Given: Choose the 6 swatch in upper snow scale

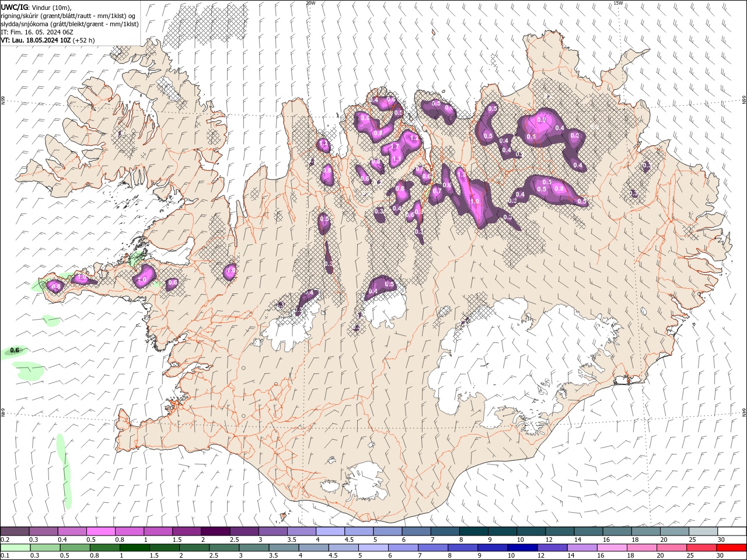Looking at the screenshot, I should tap(416, 531).
